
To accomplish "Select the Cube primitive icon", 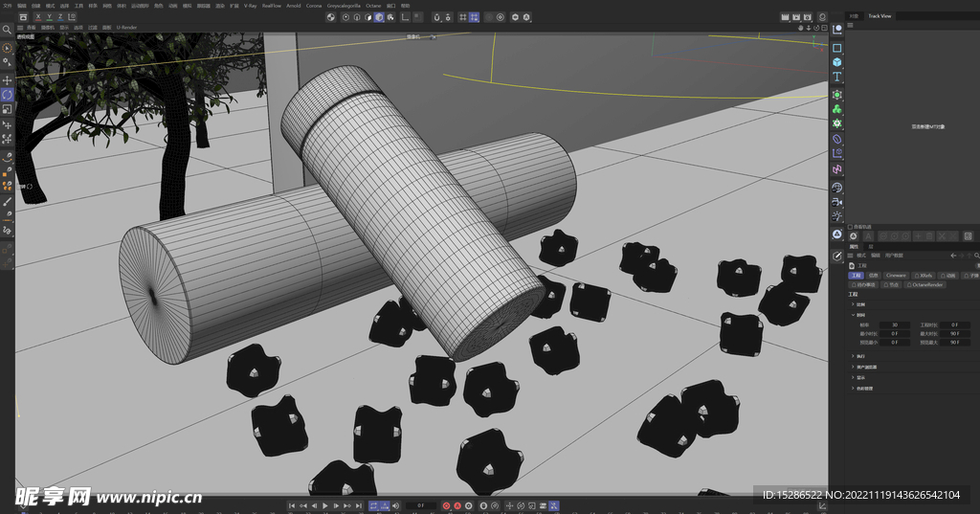I will click(836, 62).
